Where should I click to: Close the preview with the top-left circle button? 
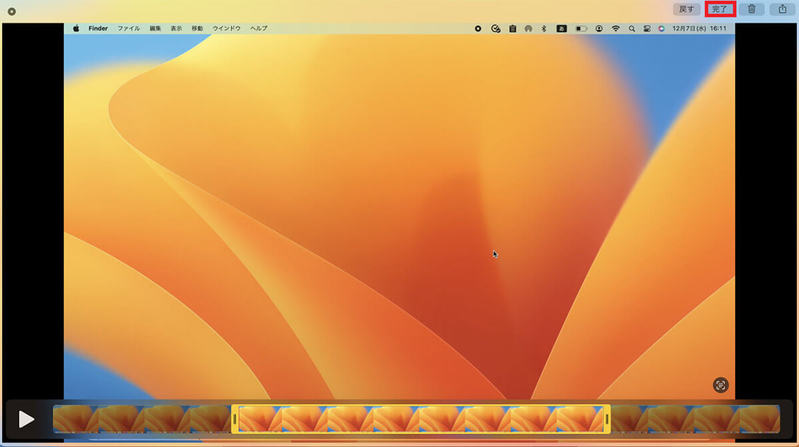[12, 11]
